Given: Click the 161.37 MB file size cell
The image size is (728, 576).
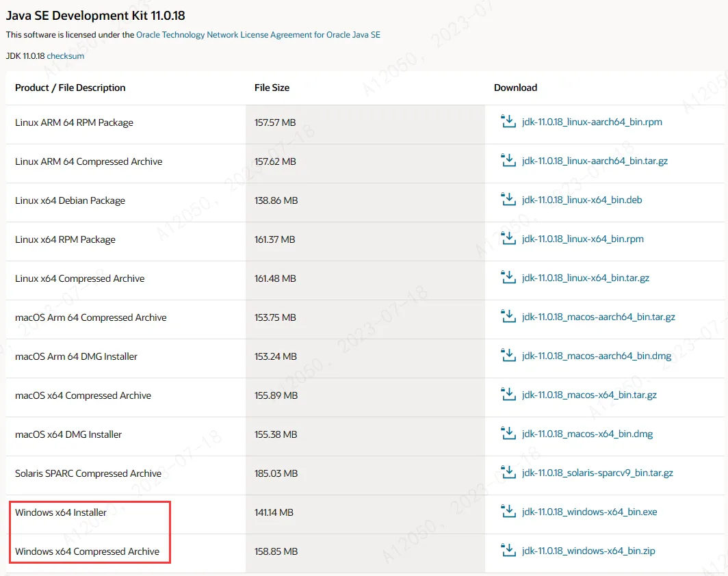Looking at the screenshot, I should pyautogui.click(x=365, y=241).
